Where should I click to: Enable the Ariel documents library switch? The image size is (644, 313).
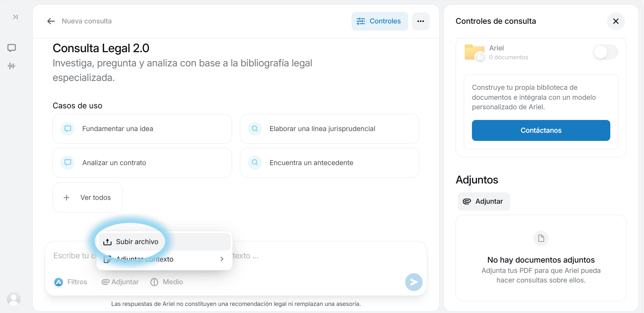605,52
